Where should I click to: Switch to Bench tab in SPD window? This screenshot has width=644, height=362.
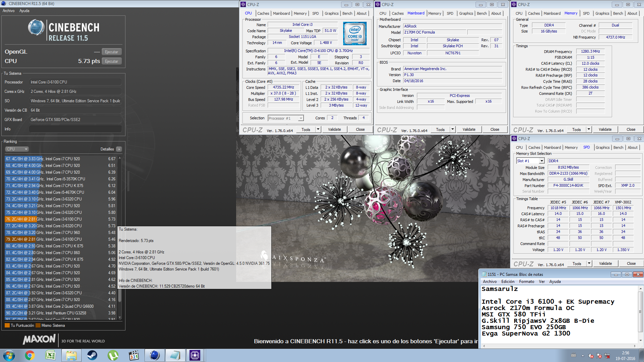(619, 147)
